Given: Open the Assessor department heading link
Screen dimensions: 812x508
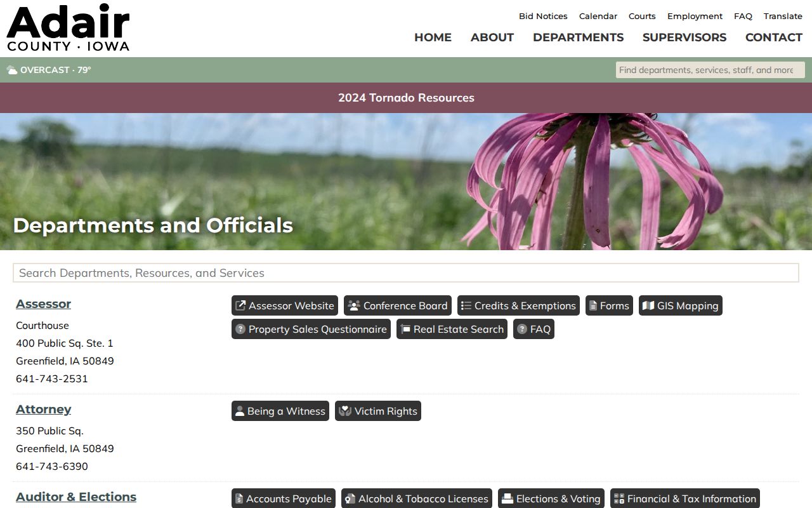Looking at the screenshot, I should [43, 304].
